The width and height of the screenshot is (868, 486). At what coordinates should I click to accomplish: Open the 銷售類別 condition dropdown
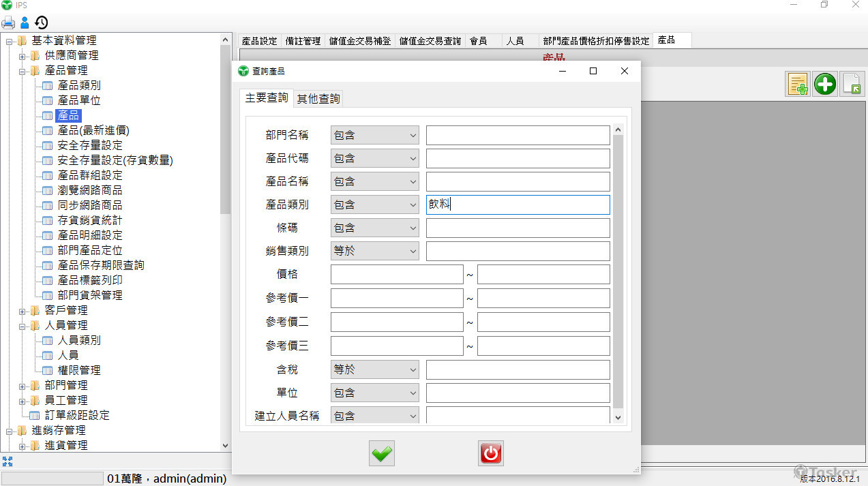pyautogui.click(x=375, y=251)
